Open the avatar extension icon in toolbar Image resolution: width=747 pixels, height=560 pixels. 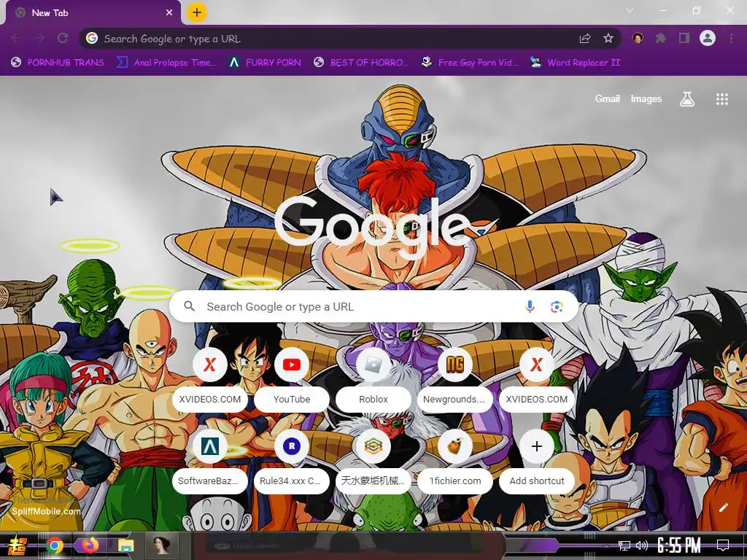click(x=638, y=38)
